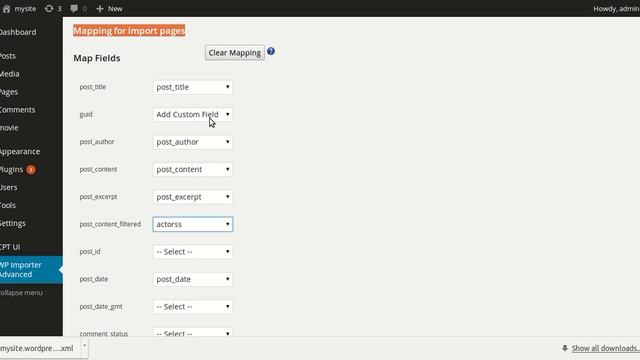The height and width of the screenshot is (360, 640).
Task: Open Posts in sidebar menu
Action: 8,56
